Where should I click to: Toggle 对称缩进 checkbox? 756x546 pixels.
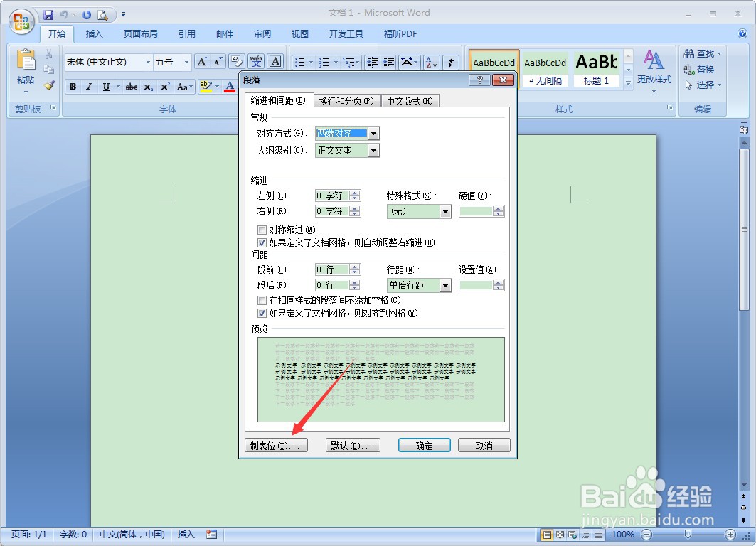[262, 230]
